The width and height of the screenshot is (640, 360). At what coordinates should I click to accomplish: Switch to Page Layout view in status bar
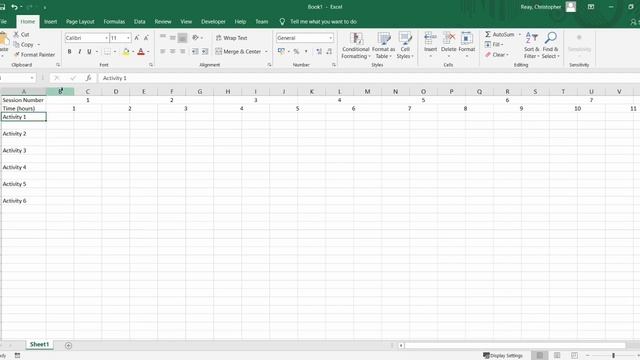point(557,356)
